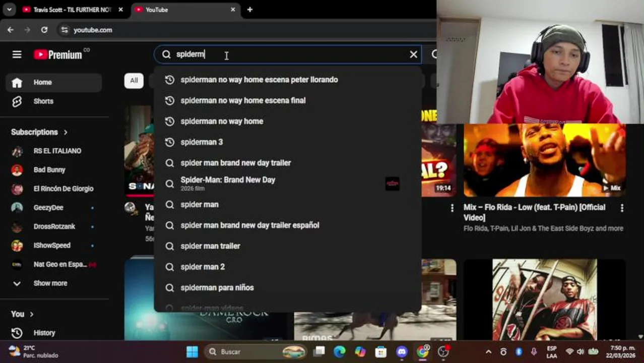The height and width of the screenshot is (363, 644).
Task: Open the YouTube hamburger guide menu
Action: 17,54
